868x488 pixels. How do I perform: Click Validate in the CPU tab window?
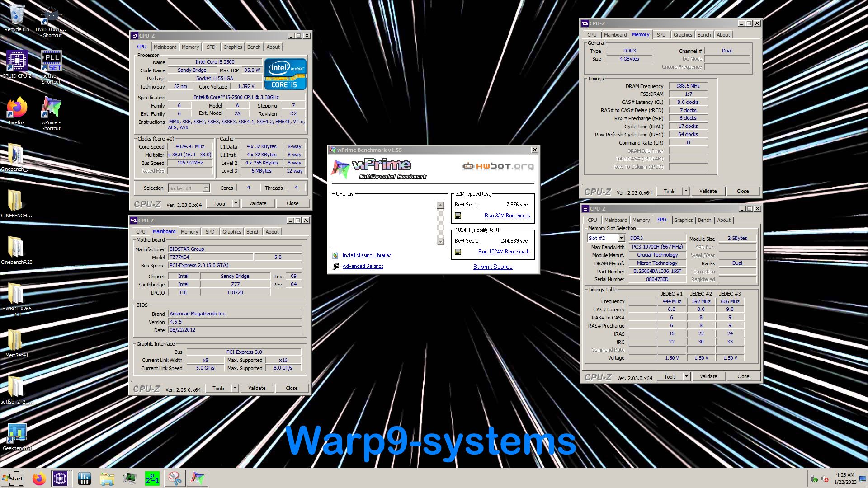[x=258, y=204]
